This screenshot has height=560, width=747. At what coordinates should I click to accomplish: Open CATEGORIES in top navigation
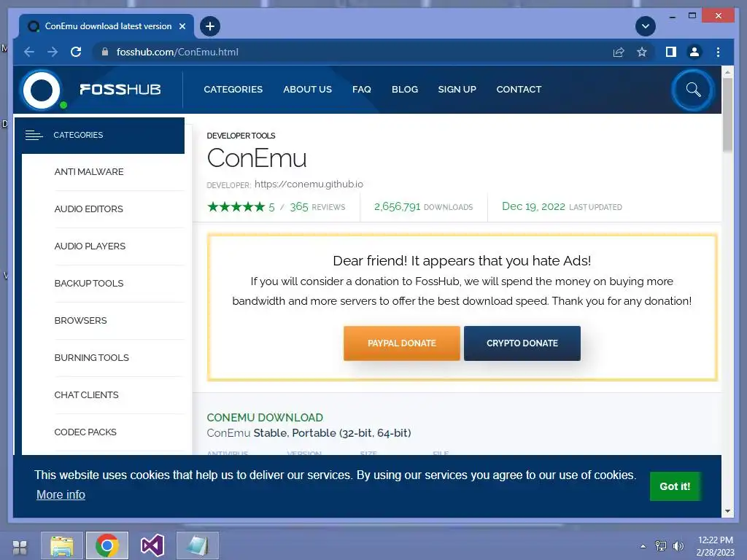[233, 90]
